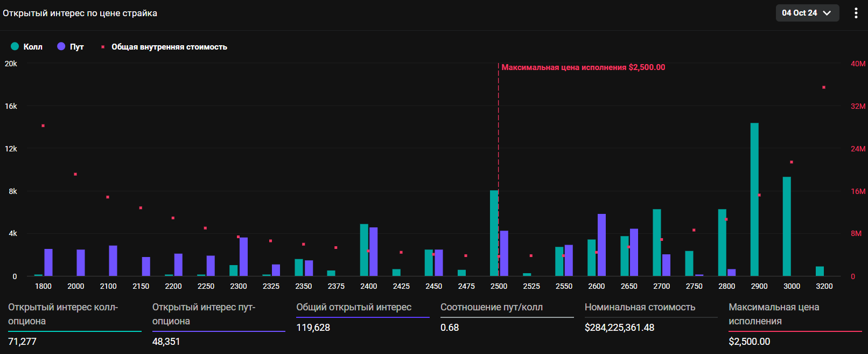The width and height of the screenshot is (868, 354).
Task: Click the call bar at strike 2500
Action: [494, 233]
